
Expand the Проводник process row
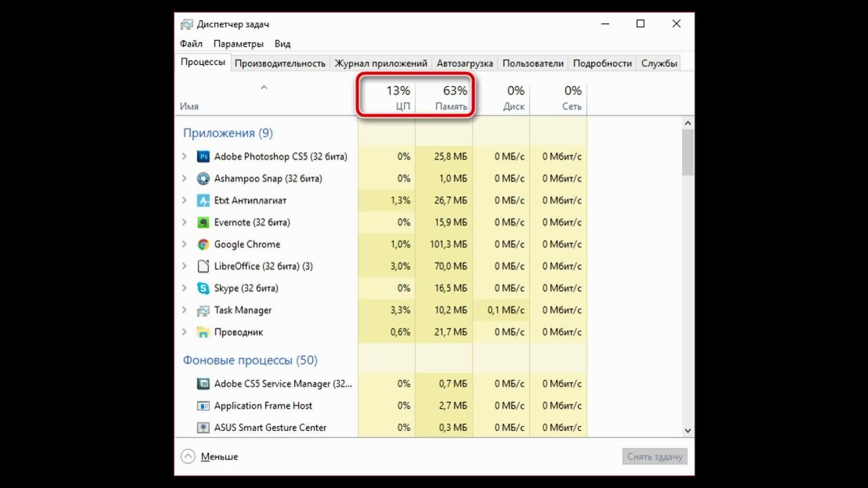tap(184, 332)
